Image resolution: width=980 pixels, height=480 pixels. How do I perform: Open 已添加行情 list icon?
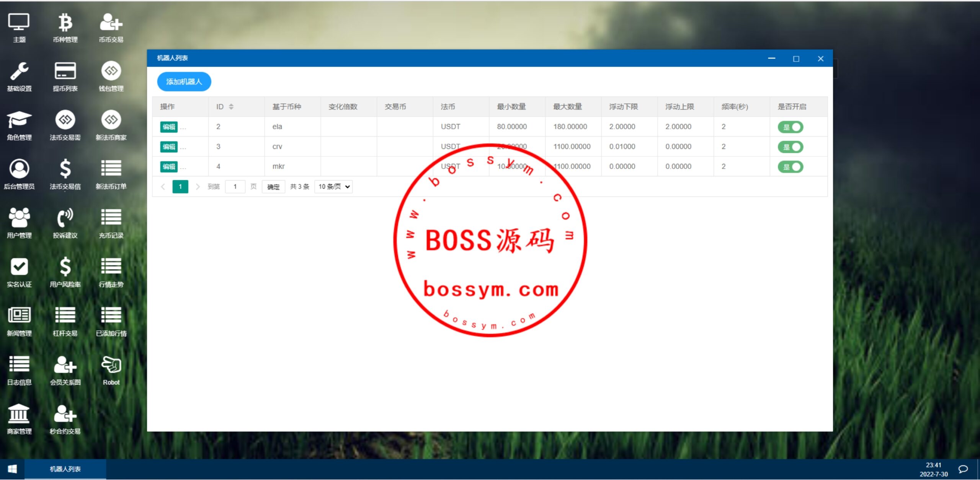[111, 322]
